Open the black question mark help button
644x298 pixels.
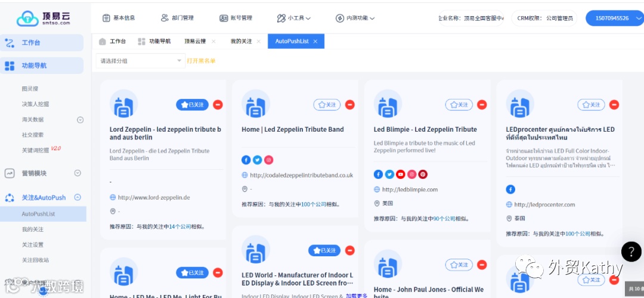(631, 252)
